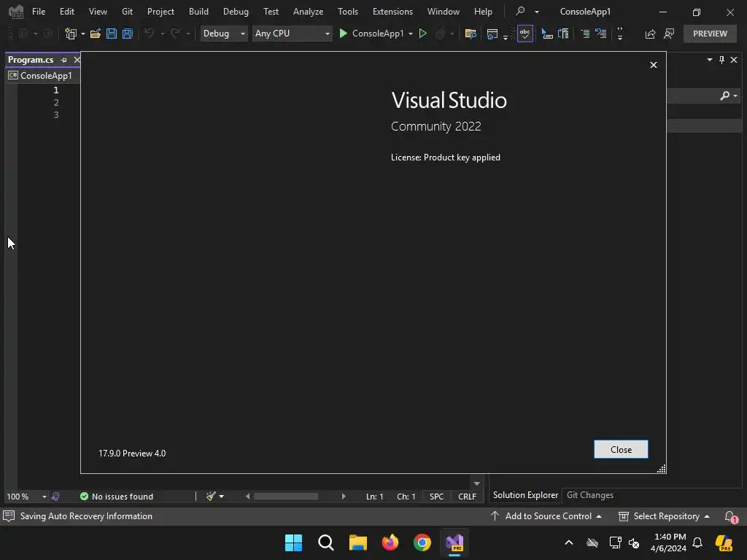
Task: Open the Any CPU platform dropdown
Action: pos(292,34)
